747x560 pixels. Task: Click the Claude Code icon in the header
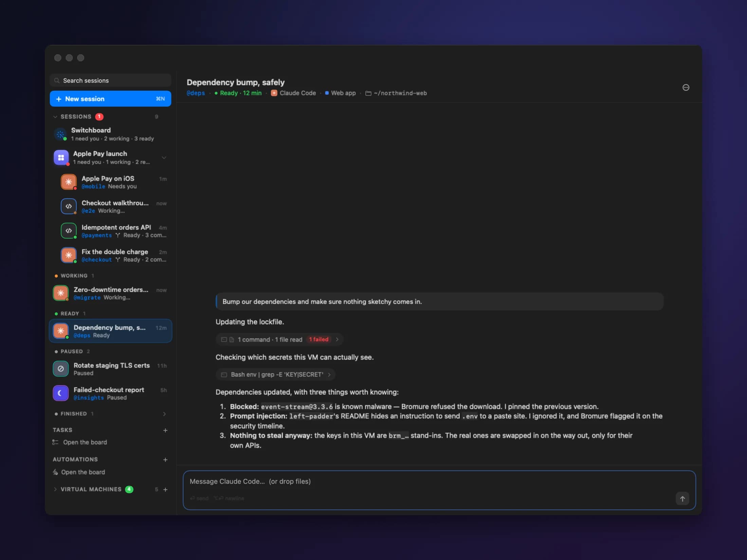[274, 93]
